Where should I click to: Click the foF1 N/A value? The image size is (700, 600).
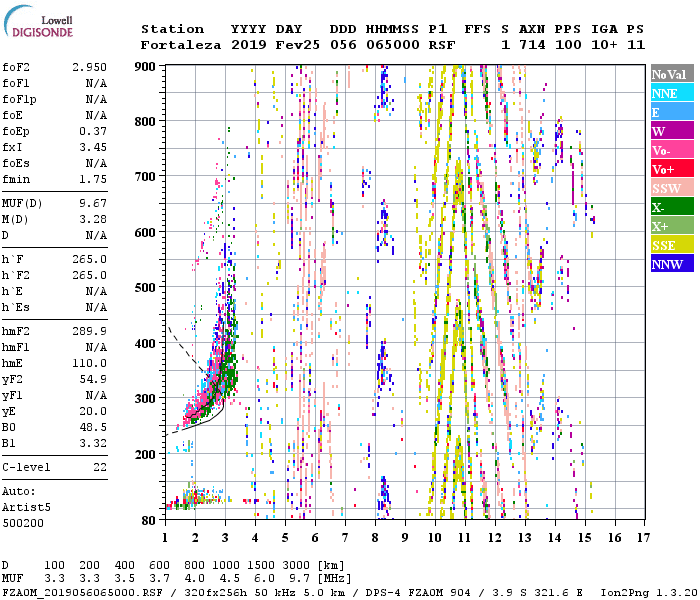pos(96,83)
